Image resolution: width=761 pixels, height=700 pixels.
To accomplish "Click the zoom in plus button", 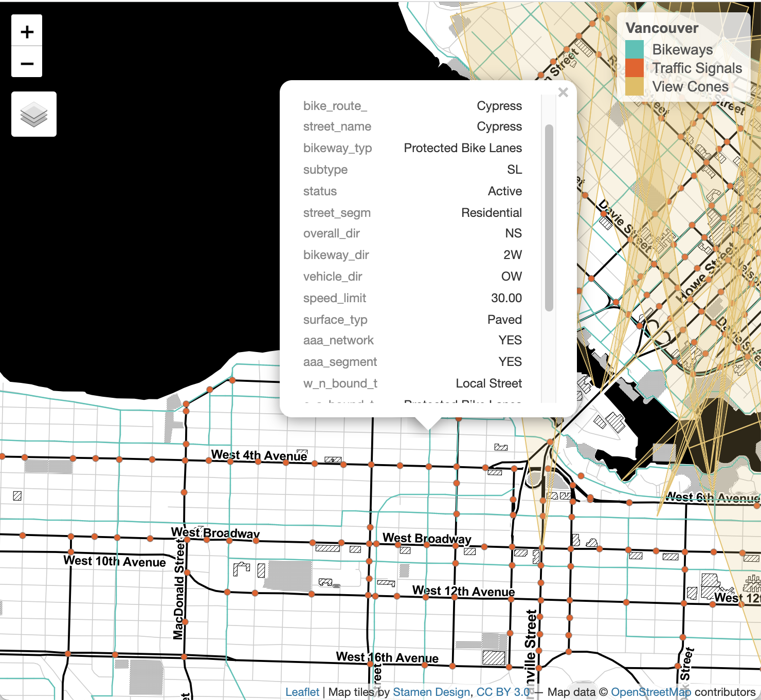I will click(x=27, y=32).
